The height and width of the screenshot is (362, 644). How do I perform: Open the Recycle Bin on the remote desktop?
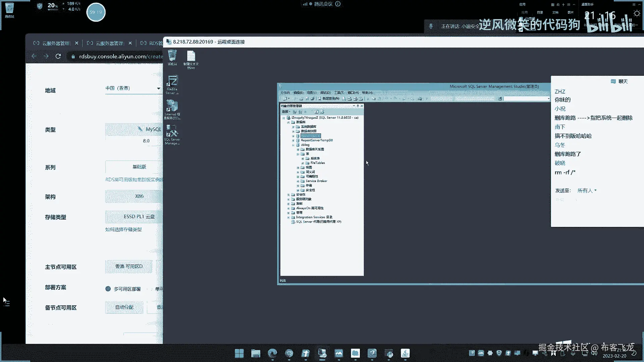coord(172,56)
